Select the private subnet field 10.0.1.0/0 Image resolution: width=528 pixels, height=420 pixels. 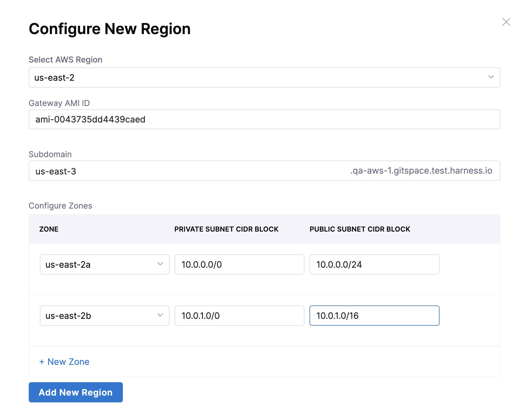click(239, 315)
